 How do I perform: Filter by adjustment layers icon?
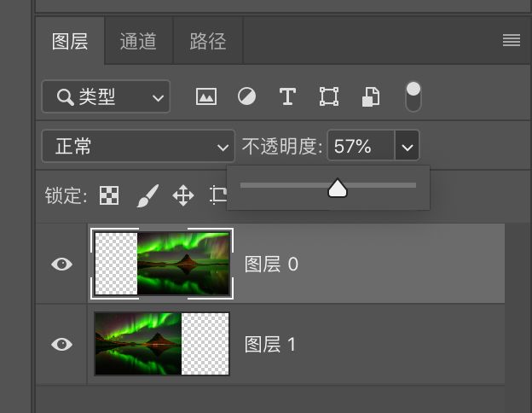click(246, 96)
